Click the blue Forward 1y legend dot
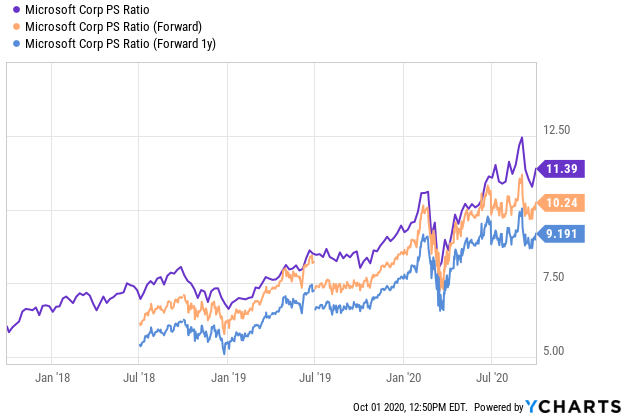The image size is (625, 419). 16,43
